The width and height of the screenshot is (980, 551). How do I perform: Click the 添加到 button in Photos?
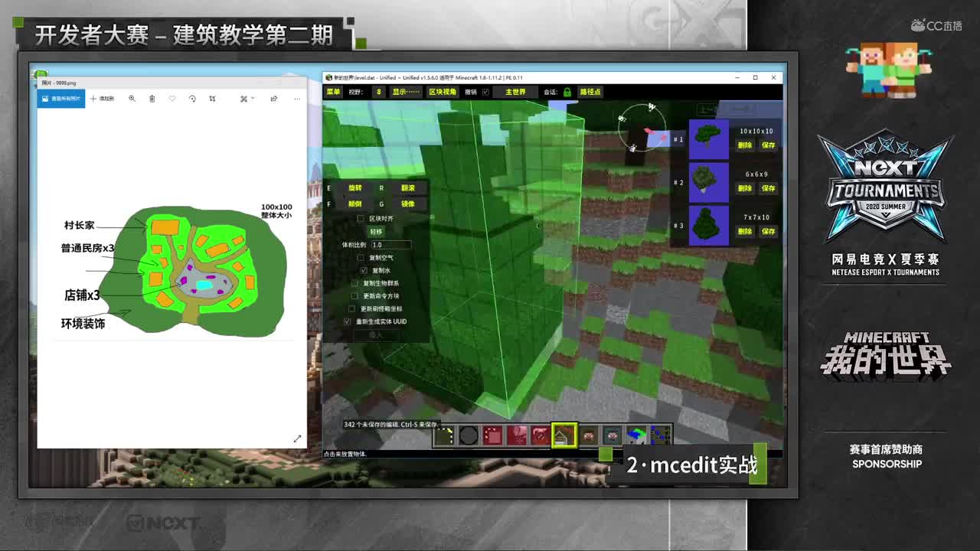102,99
